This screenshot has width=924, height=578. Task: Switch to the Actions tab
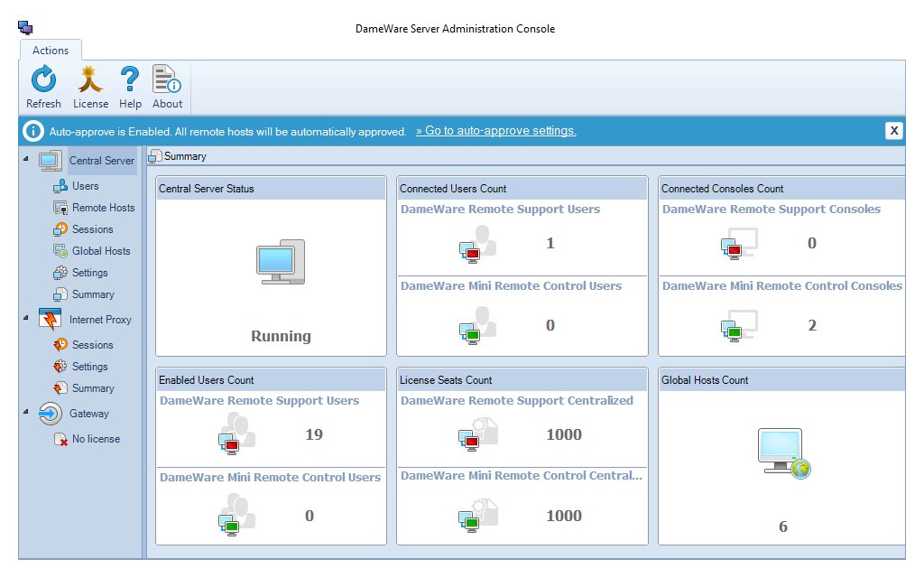pos(50,51)
